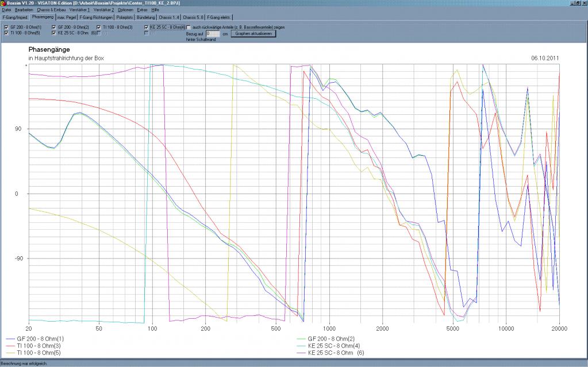The height and width of the screenshot is (367, 588).
Task: Click the Boxsim application icon in title bar
Action: pos(3,3)
